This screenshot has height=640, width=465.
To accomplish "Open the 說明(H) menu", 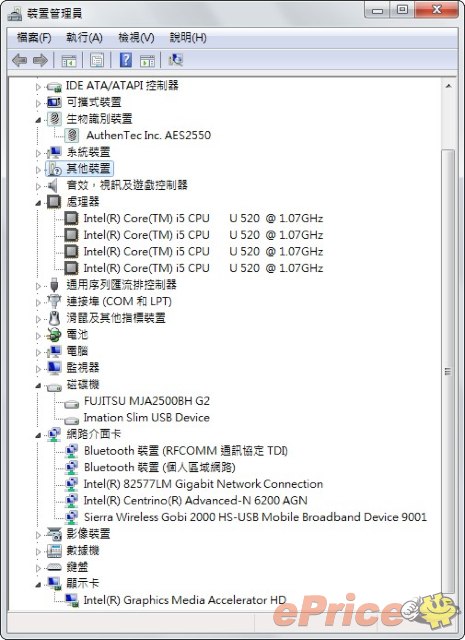I will (x=188, y=38).
